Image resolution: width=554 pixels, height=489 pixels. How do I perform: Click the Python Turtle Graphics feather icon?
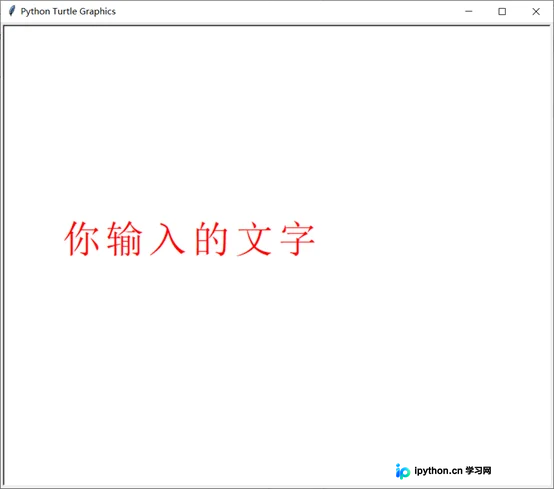click(x=12, y=11)
